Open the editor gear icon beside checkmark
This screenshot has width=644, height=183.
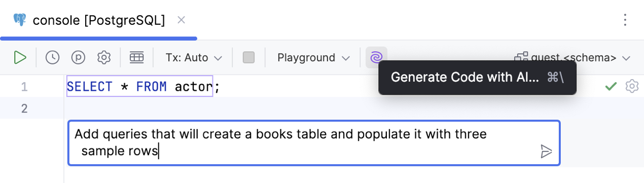(632, 86)
